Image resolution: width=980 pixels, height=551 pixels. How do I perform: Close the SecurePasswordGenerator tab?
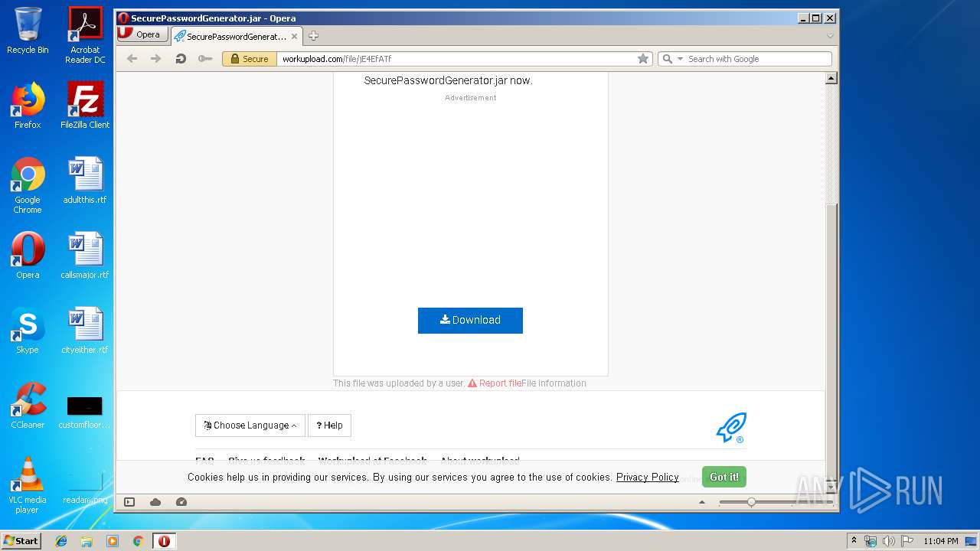click(295, 36)
